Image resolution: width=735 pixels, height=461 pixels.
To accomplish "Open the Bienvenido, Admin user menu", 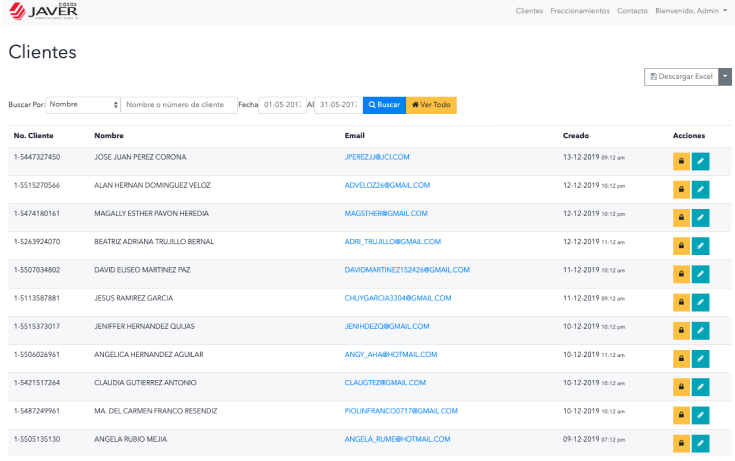I will pyautogui.click(x=691, y=11).
